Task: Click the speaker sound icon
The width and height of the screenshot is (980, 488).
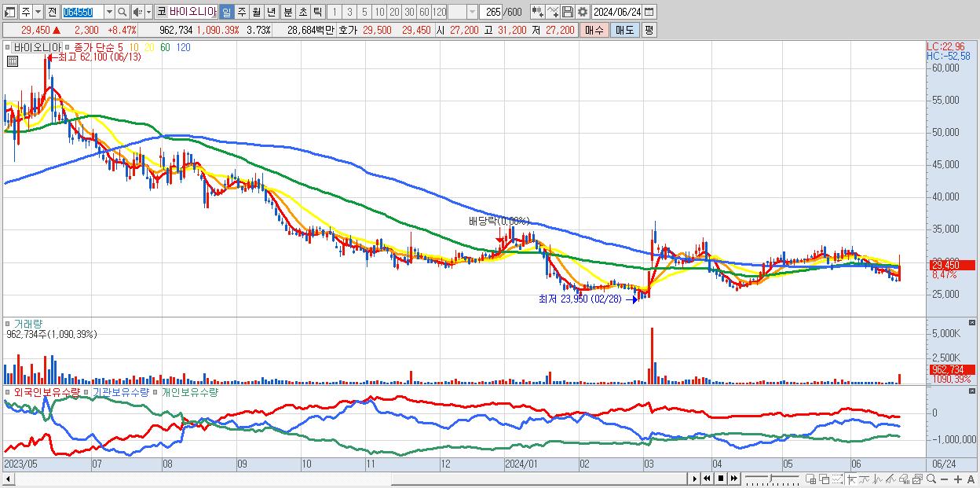Action: click(x=137, y=13)
